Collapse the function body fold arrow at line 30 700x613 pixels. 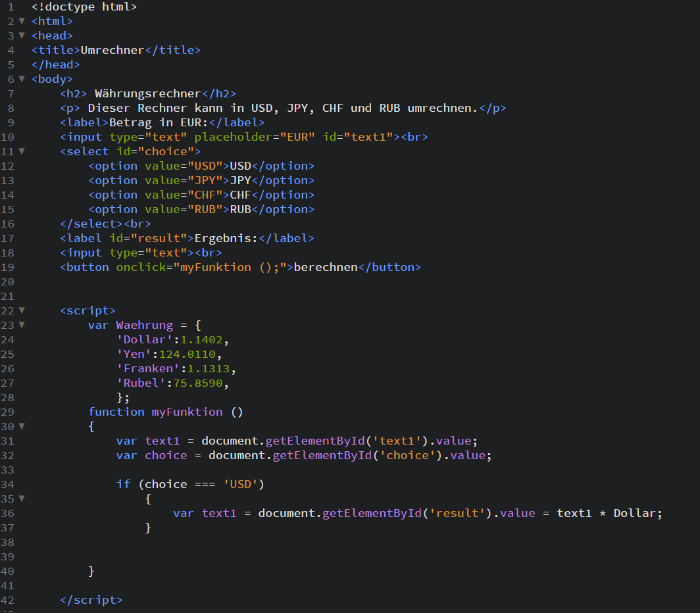click(x=22, y=426)
